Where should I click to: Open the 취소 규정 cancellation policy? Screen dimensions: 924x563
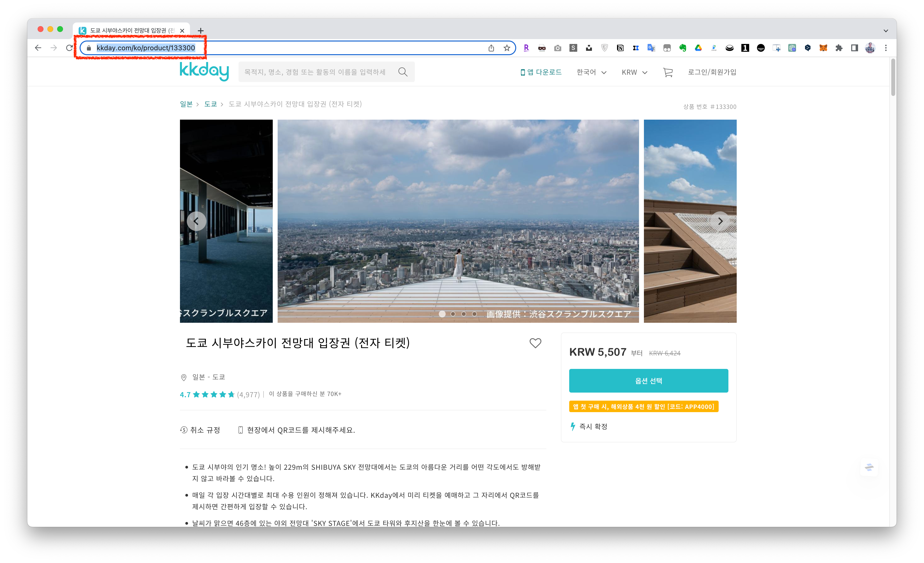[200, 430]
